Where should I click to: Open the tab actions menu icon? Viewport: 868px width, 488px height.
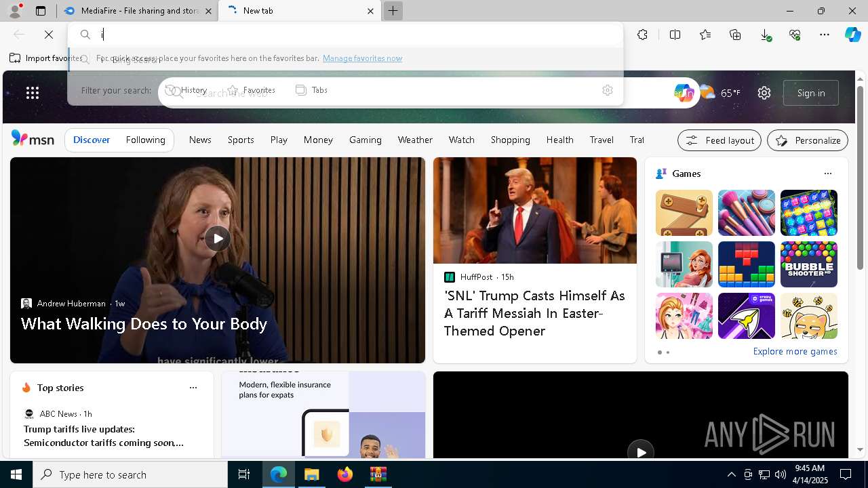point(41,11)
